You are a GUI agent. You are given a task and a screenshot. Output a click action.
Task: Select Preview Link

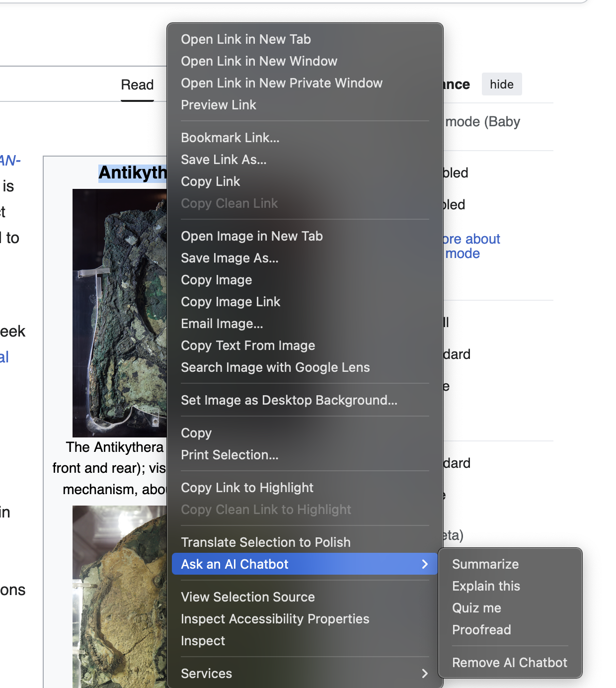219,105
